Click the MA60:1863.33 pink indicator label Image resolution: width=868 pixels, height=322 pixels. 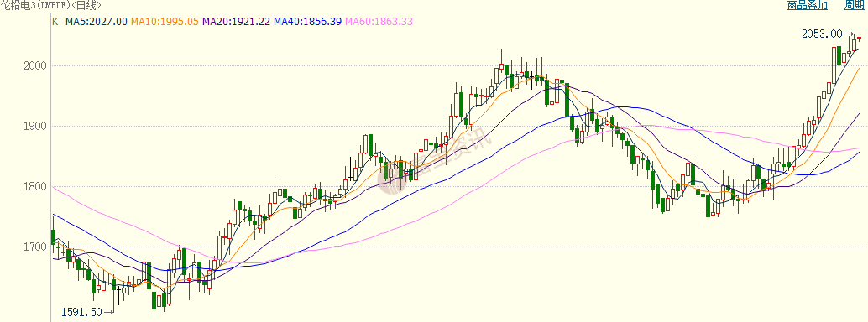click(379, 22)
